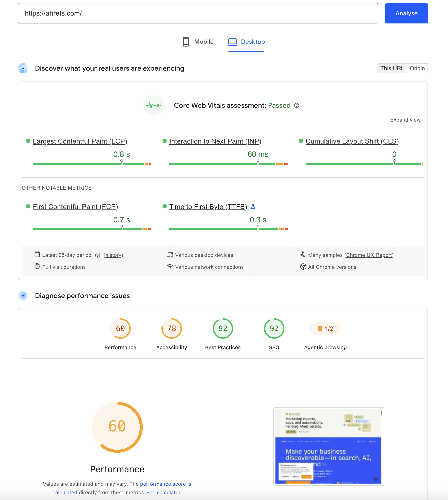Open the Cumulative Layout Shift (CLS) details

click(352, 141)
